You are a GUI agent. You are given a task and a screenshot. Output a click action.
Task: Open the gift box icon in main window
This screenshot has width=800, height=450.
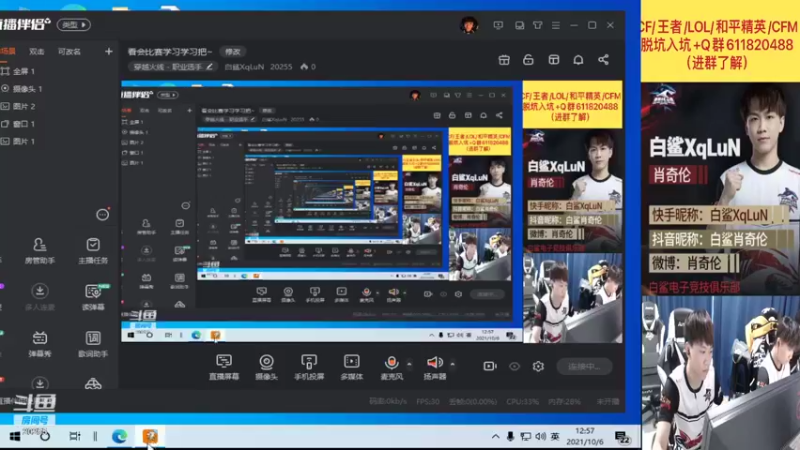pyautogui.click(x=504, y=60)
